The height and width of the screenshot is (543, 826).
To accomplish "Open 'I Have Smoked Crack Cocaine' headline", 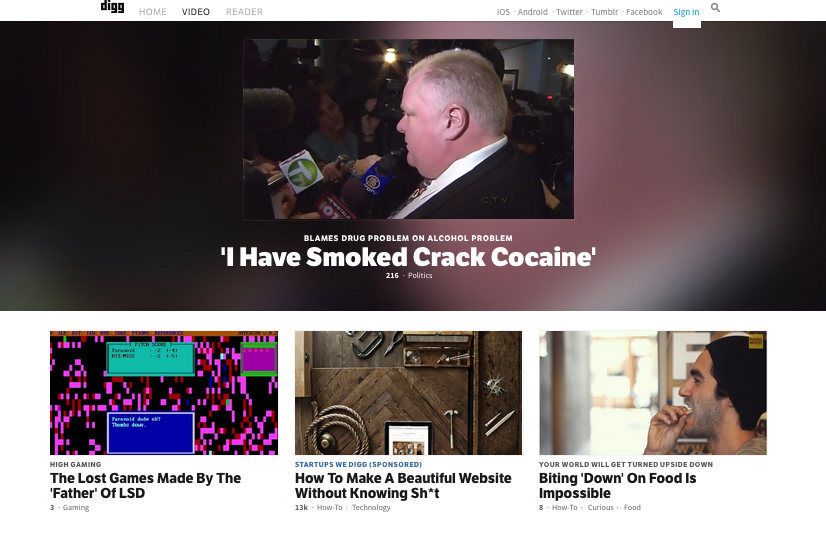I will (408, 257).
